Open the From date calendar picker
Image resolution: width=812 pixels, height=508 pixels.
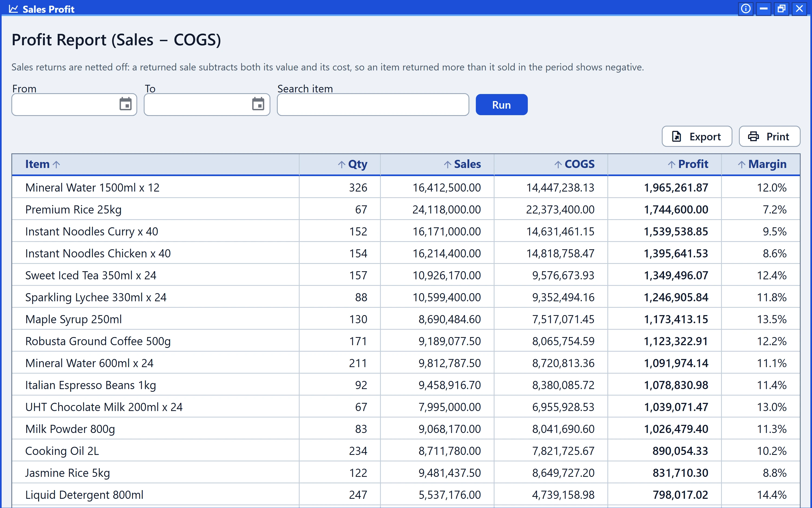pyautogui.click(x=126, y=104)
